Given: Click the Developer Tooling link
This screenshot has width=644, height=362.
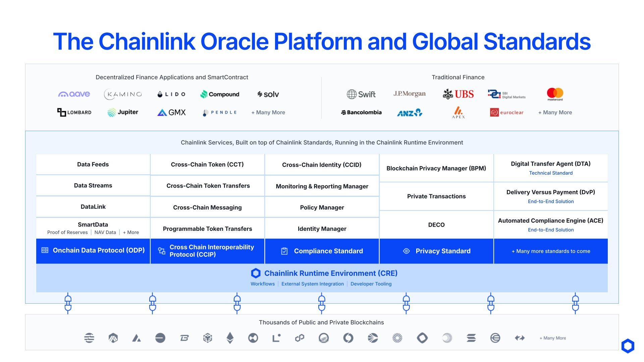Looking at the screenshot, I should pyautogui.click(x=371, y=284).
